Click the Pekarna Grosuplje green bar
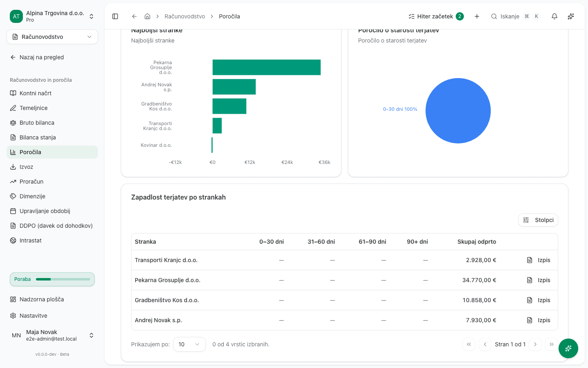 tap(267, 67)
